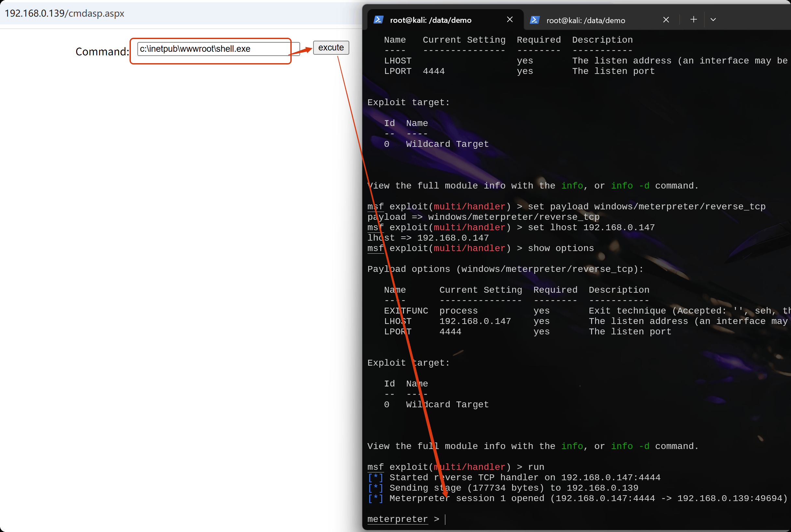Select the active root@kali: /data/demo tab
This screenshot has height=532, width=791.
(431, 20)
